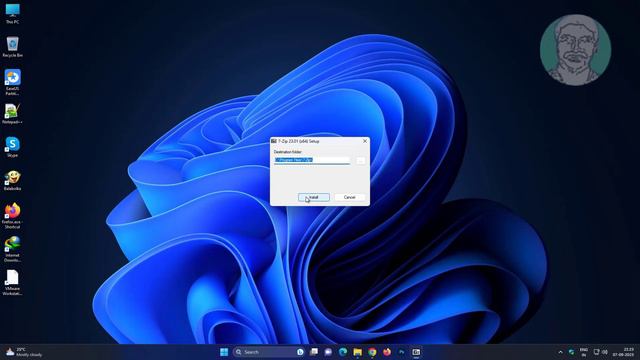The width and height of the screenshot is (640, 360).
Task: Launch Google Chrome from the taskbar
Action: (372, 352)
